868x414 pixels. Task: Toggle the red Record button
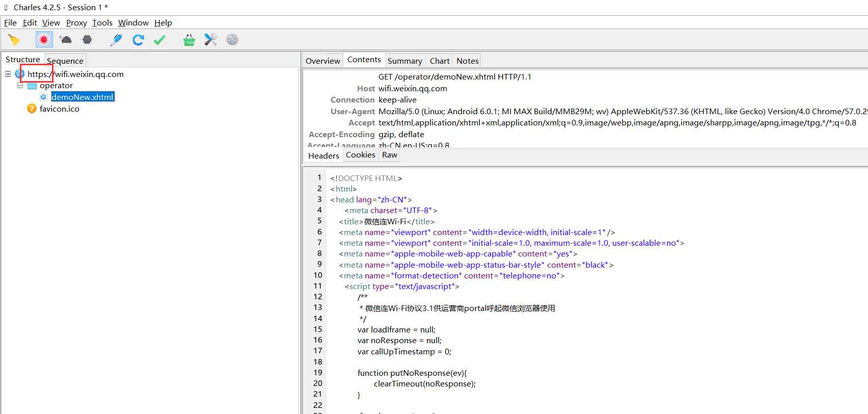[44, 40]
